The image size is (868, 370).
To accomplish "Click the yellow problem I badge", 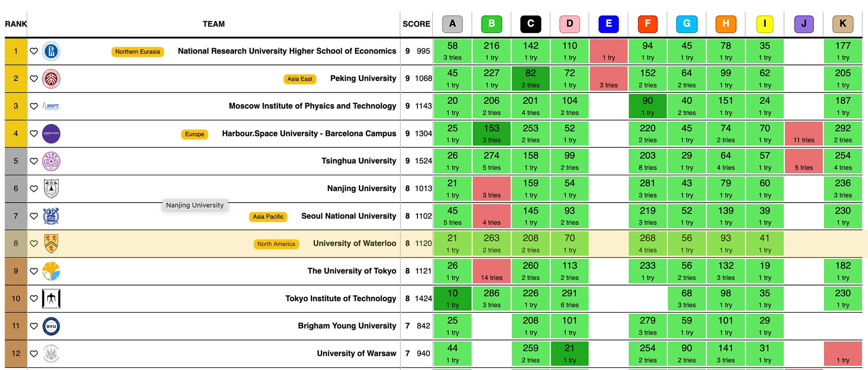I will tap(765, 24).
